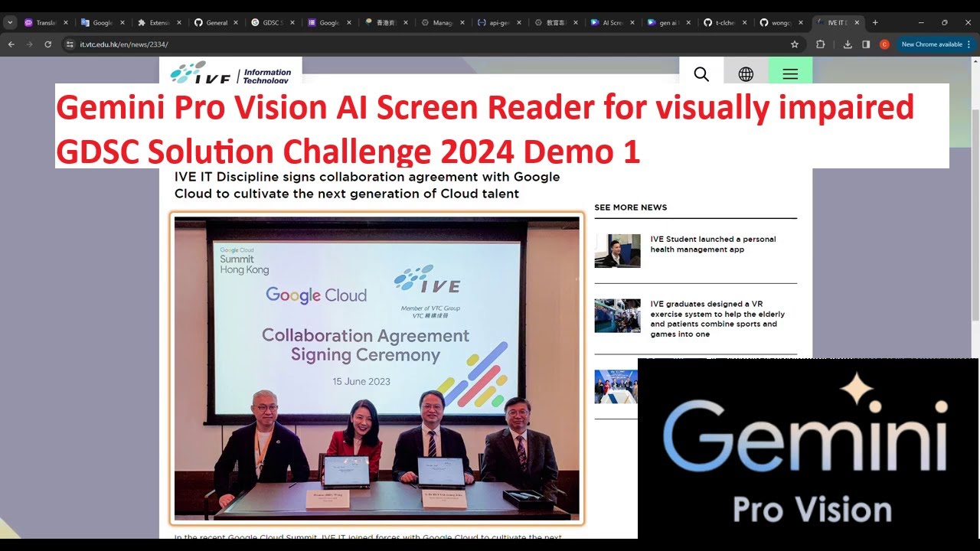Bookmark this page with the star icon

[x=795, y=44]
